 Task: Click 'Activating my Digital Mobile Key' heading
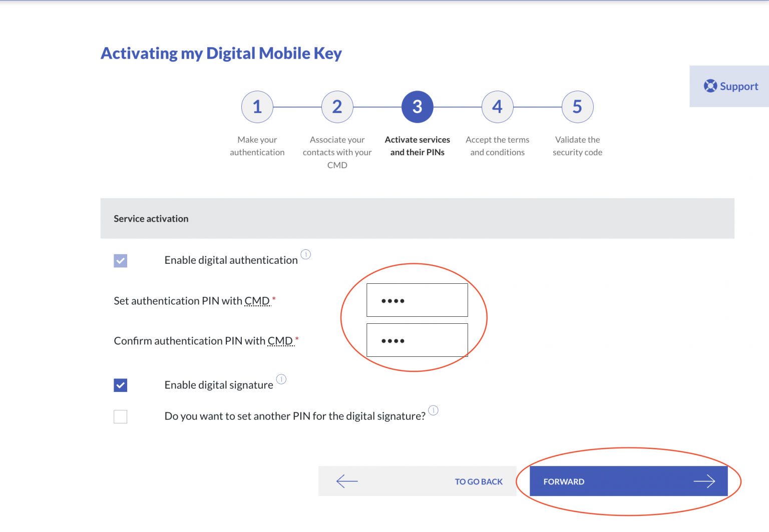click(221, 53)
